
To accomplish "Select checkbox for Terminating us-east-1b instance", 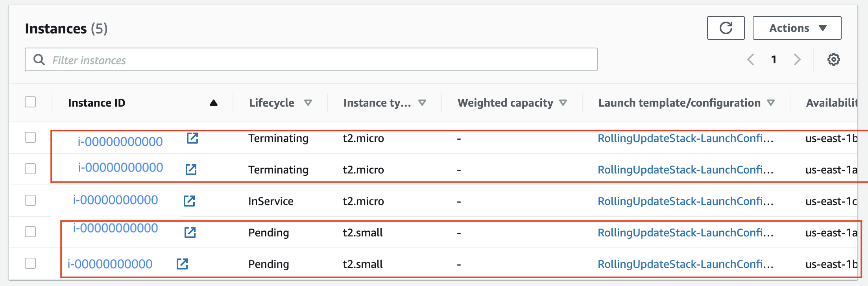I will click(x=30, y=137).
